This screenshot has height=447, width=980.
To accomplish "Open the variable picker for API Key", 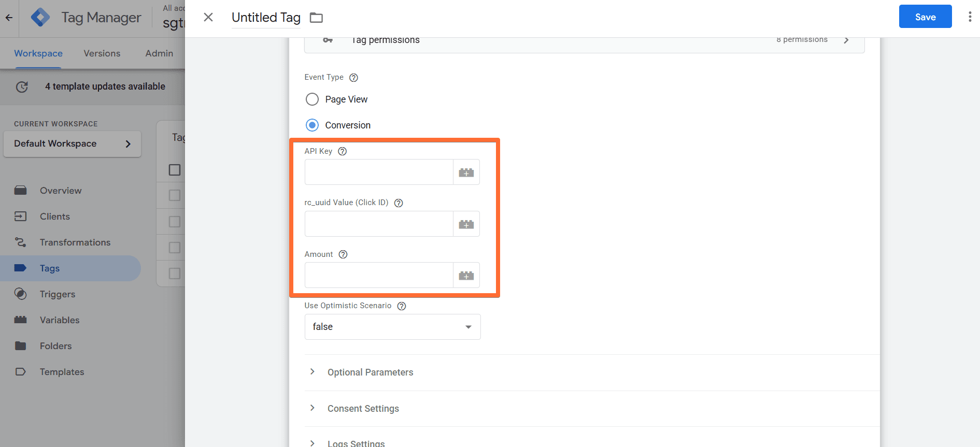I will pyautogui.click(x=466, y=171).
